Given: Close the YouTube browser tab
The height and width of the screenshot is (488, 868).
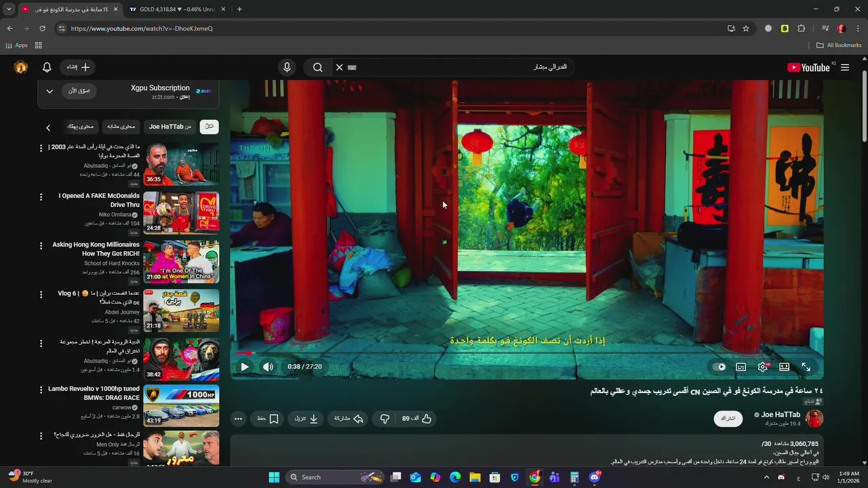Looking at the screenshot, I should click(116, 9).
